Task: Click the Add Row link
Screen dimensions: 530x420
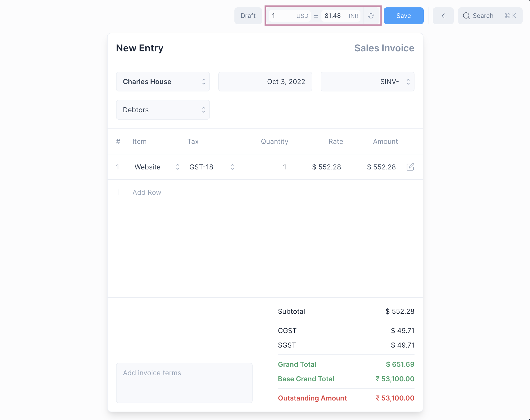Action: point(147,192)
